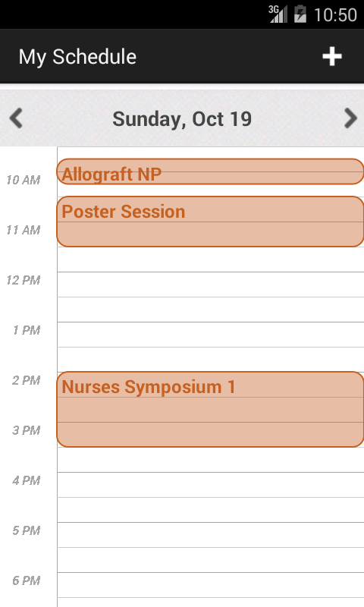Tap the 2 PM hour label
Screen dimensions: 364x607
26,381
